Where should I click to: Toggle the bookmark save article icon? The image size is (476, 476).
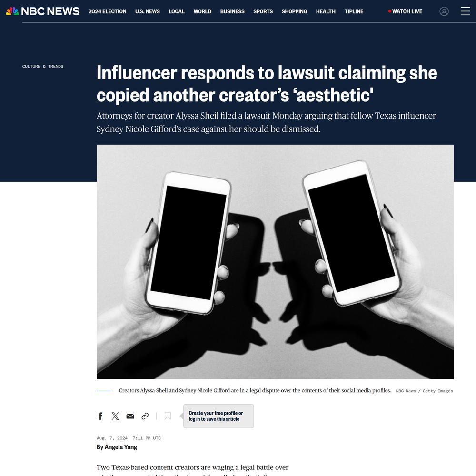(168, 416)
